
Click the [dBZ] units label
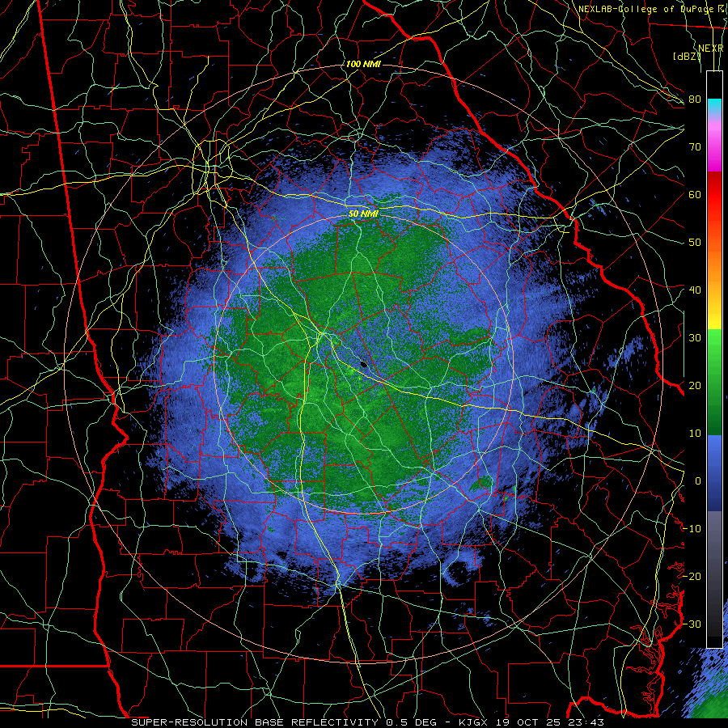pyautogui.click(x=687, y=57)
